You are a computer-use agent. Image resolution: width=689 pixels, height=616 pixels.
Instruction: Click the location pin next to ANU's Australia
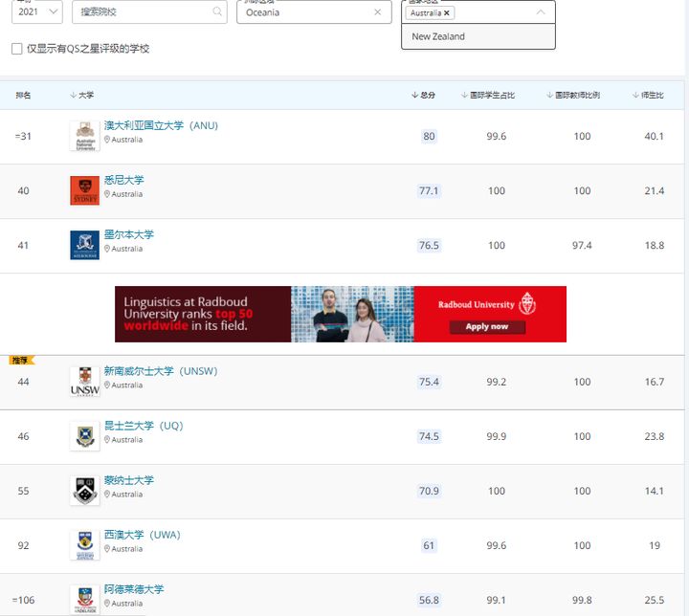[107, 140]
